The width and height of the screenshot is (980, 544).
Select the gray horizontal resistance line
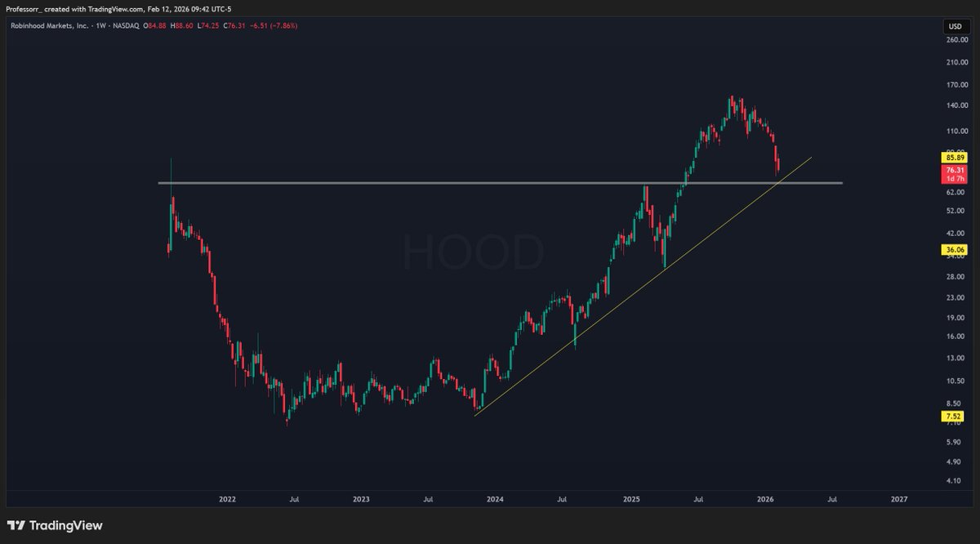click(500, 183)
